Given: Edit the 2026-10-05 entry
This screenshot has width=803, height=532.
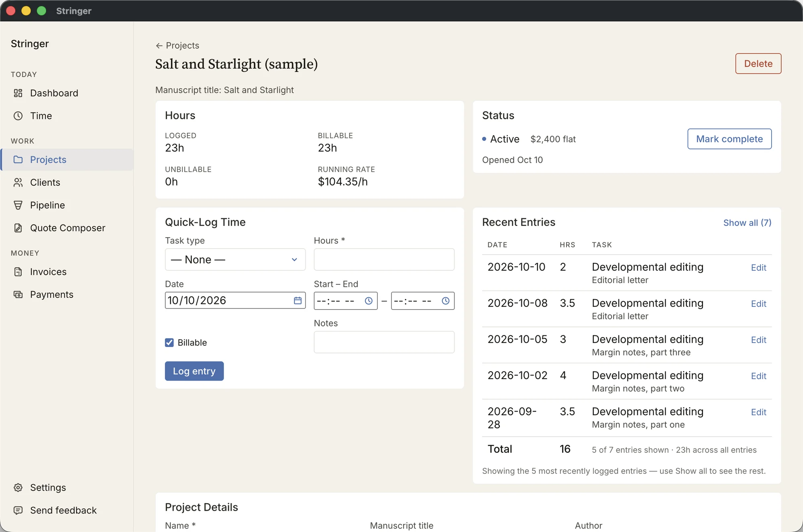Looking at the screenshot, I should [x=758, y=340].
